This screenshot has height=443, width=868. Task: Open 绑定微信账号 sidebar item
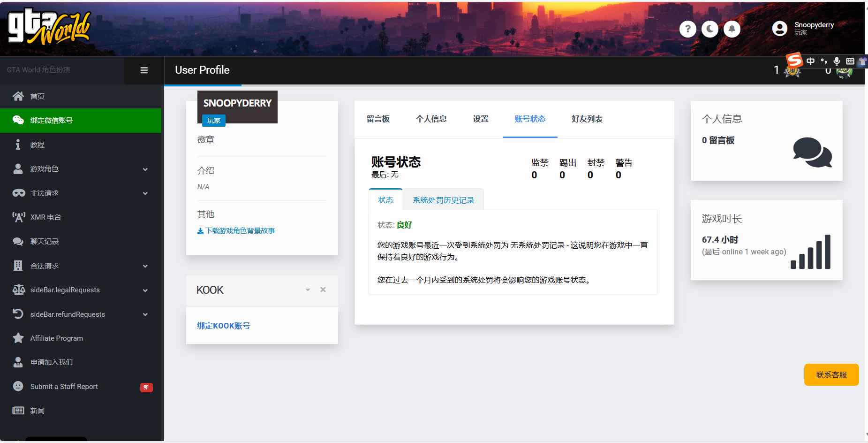click(x=81, y=121)
